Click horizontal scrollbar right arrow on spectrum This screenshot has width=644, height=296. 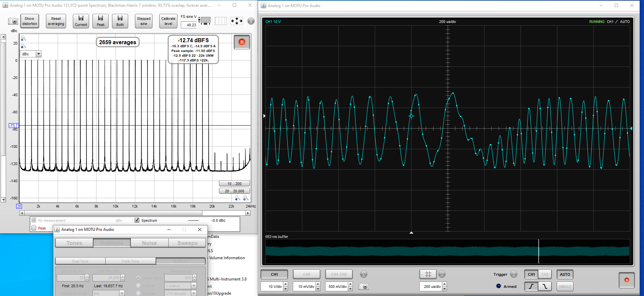click(x=248, y=213)
